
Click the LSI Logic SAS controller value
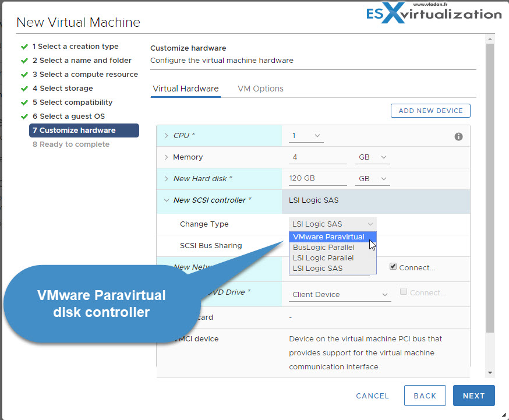pos(313,200)
